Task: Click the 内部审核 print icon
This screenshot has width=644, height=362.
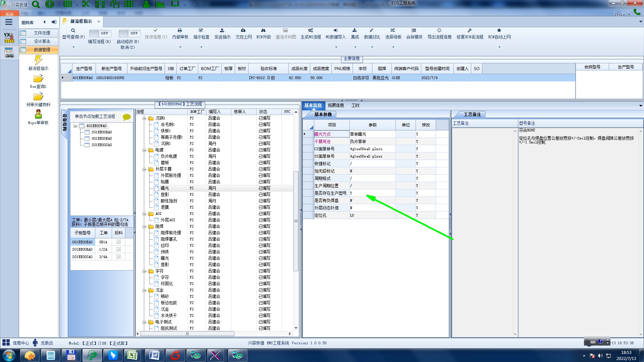Action: tap(180, 31)
